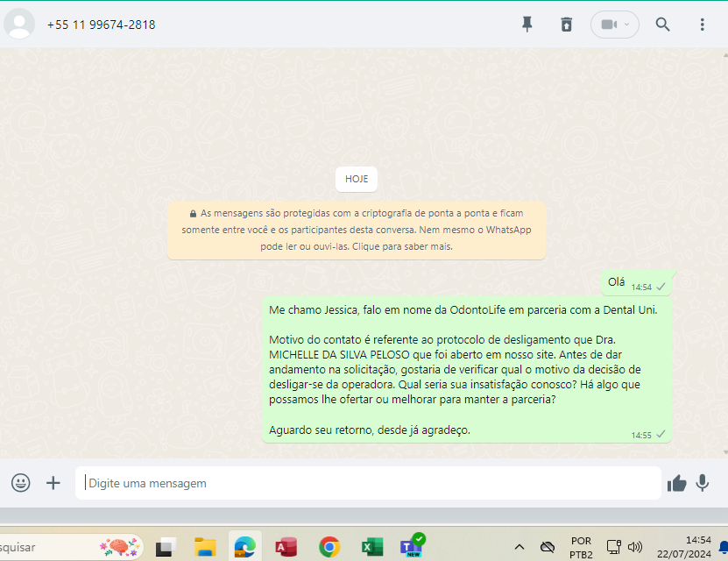Open the contact profile picture avatar

pyautogui.click(x=19, y=25)
